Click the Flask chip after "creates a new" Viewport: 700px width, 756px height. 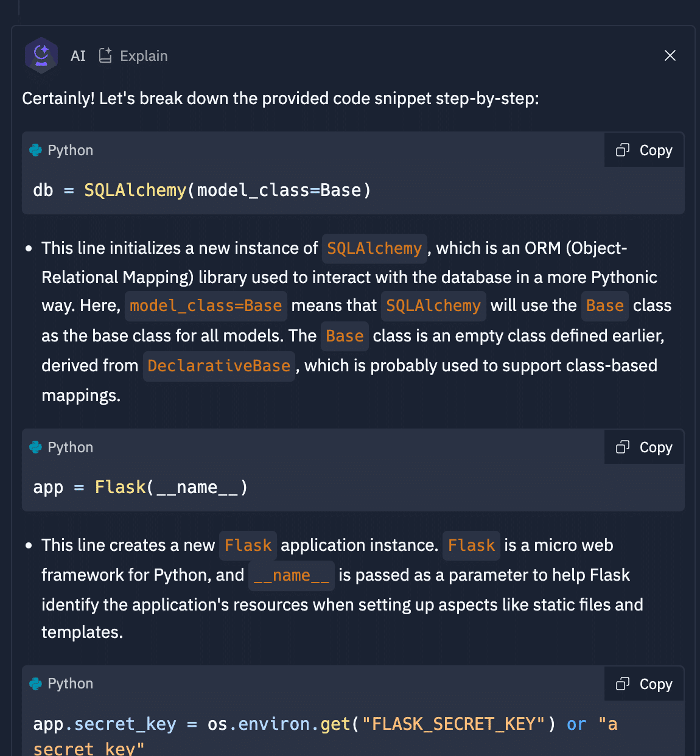[x=248, y=545]
